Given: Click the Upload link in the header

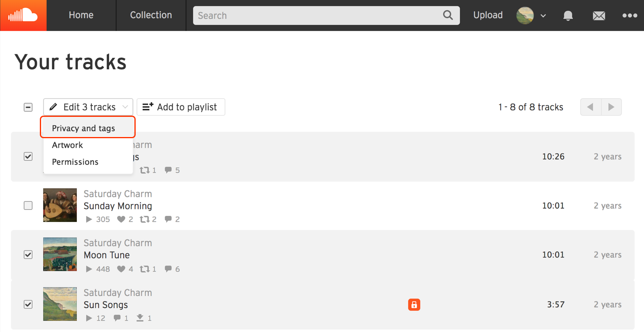Looking at the screenshot, I should (487, 15).
